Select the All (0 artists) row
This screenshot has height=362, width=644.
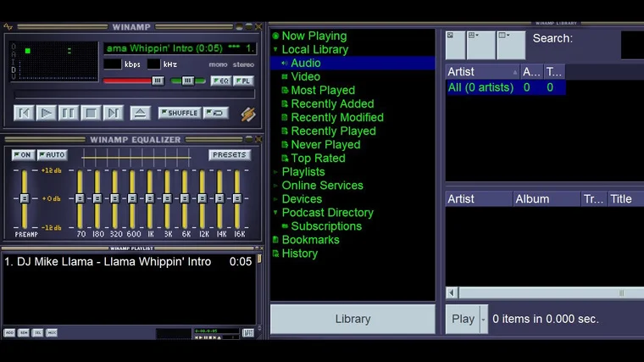coord(506,87)
